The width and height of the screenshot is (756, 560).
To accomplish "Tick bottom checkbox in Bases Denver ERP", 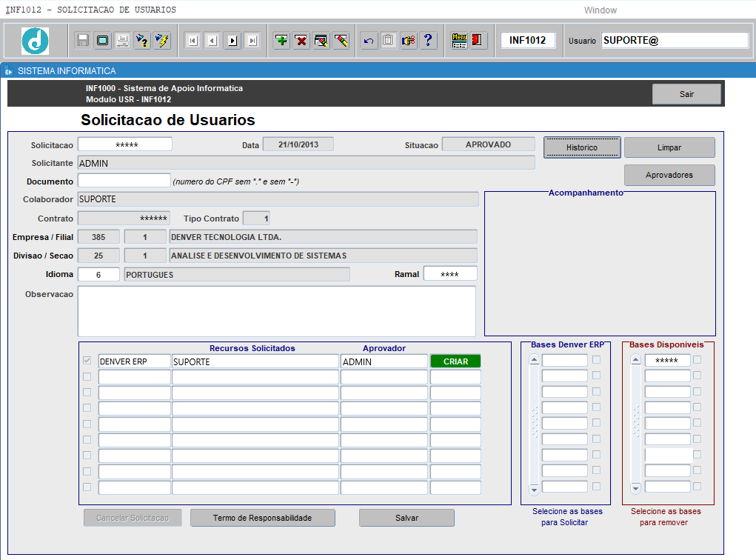I will tap(596, 486).
